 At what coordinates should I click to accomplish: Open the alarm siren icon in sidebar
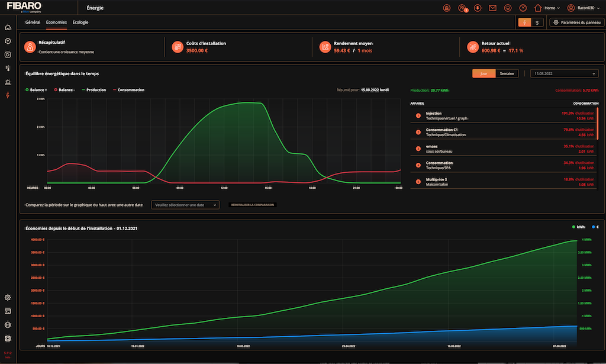click(8, 82)
